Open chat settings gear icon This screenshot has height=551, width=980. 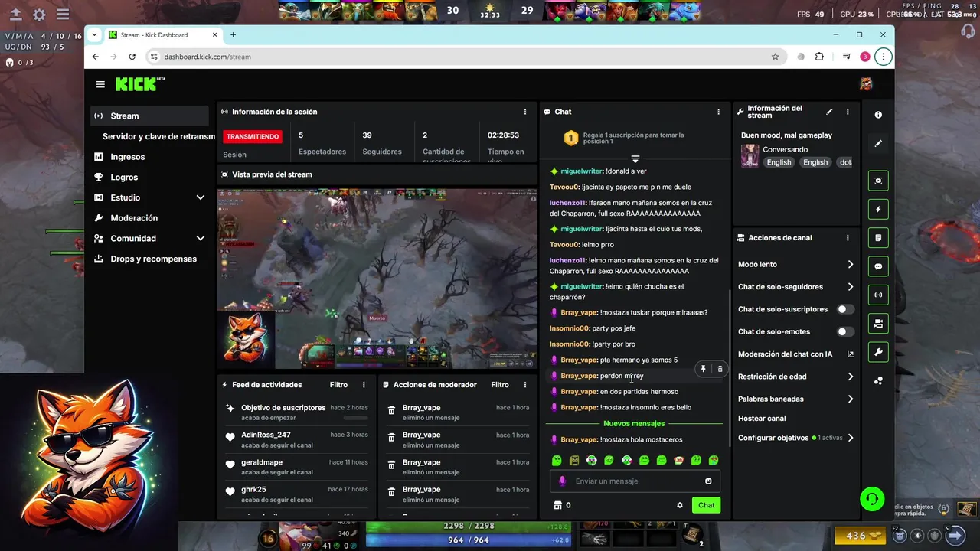pyautogui.click(x=679, y=505)
